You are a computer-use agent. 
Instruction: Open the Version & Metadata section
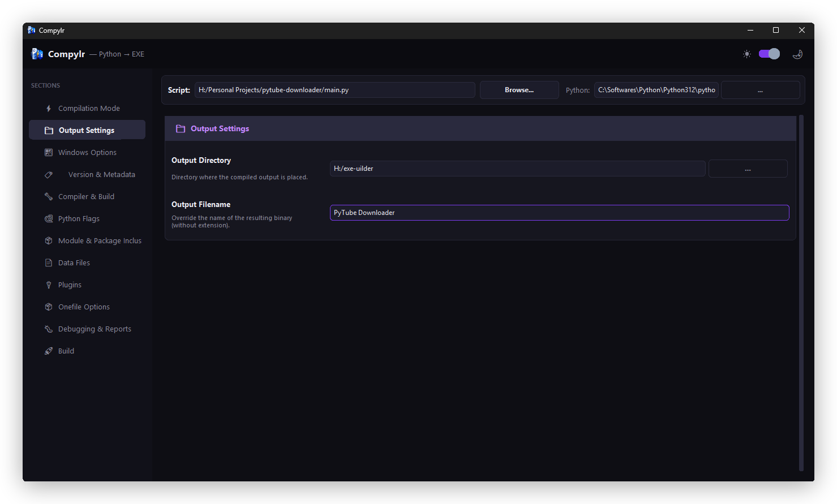click(x=87, y=175)
